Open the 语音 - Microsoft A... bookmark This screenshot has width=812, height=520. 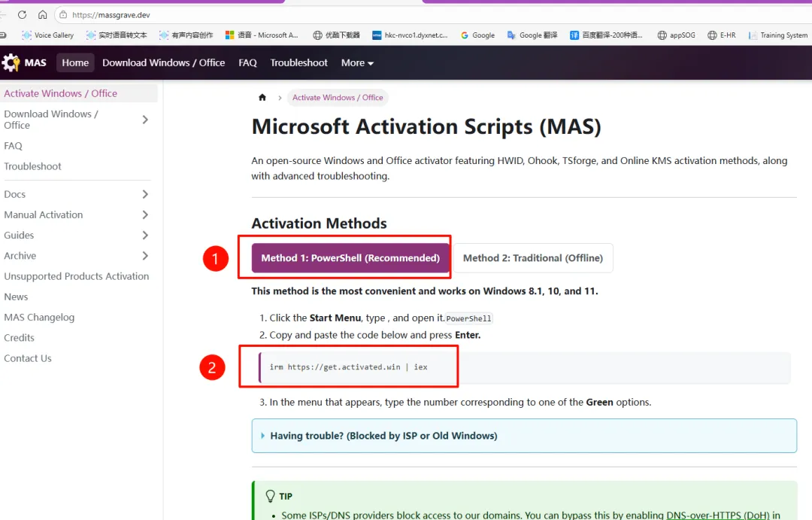tap(262, 35)
